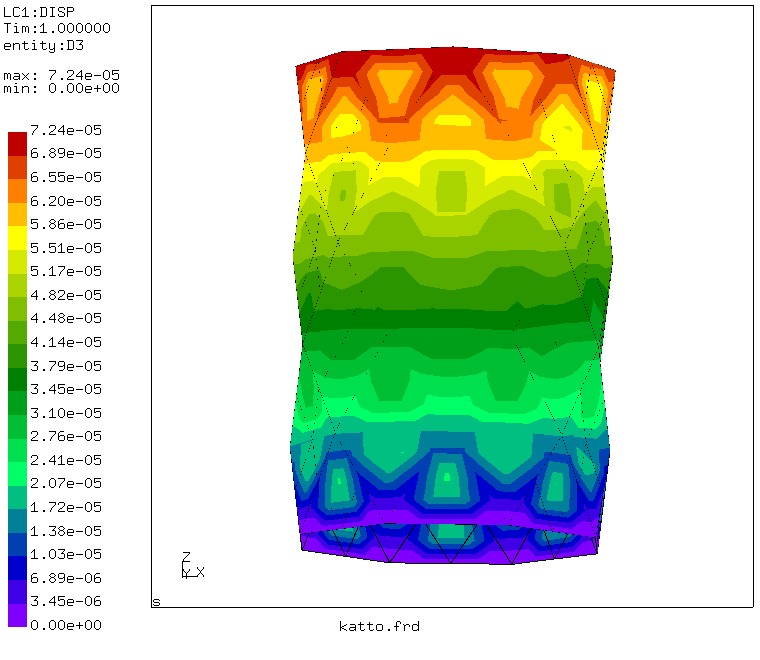760x660 pixels.
Task: Click the 3.79e-05 legend value label
Action: point(66,365)
